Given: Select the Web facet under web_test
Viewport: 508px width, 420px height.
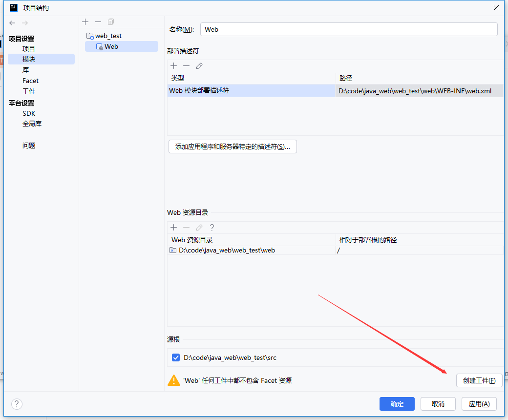Looking at the screenshot, I should [111, 46].
